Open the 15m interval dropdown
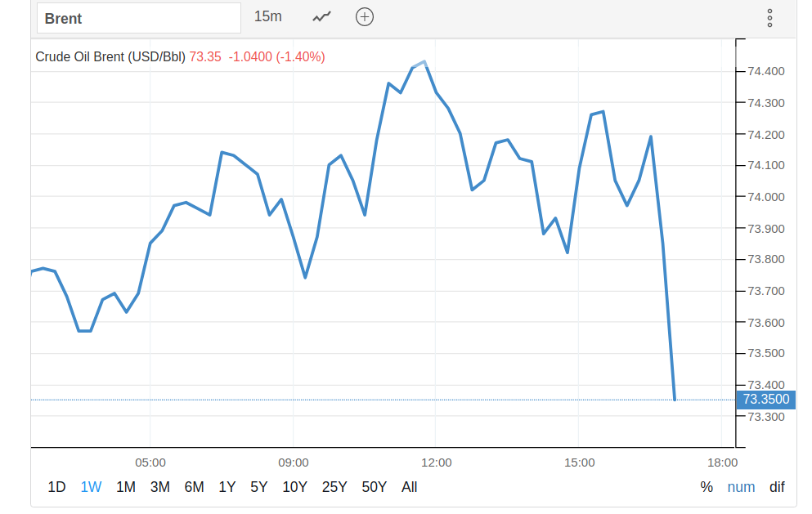The width and height of the screenshot is (812, 514). coord(268,17)
